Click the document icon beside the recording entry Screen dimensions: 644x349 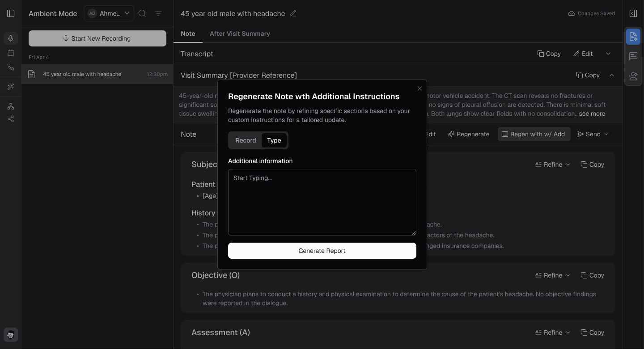31,74
